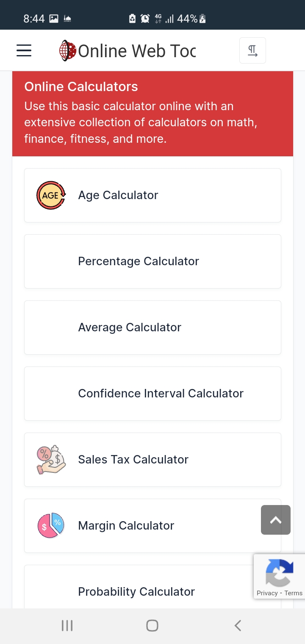The width and height of the screenshot is (305, 644).
Task: Open the Probability Calculator
Action: pos(136,592)
